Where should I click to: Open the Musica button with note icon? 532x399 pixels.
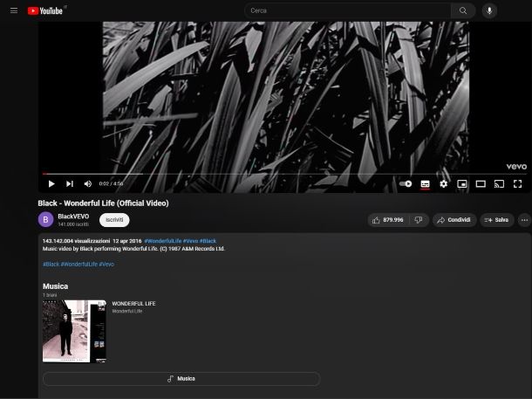tap(181, 379)
